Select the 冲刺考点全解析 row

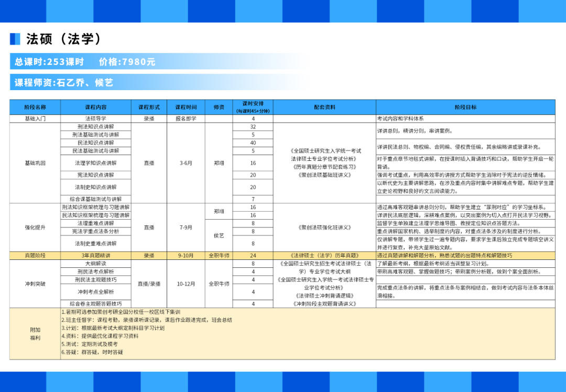pos(96,292)
